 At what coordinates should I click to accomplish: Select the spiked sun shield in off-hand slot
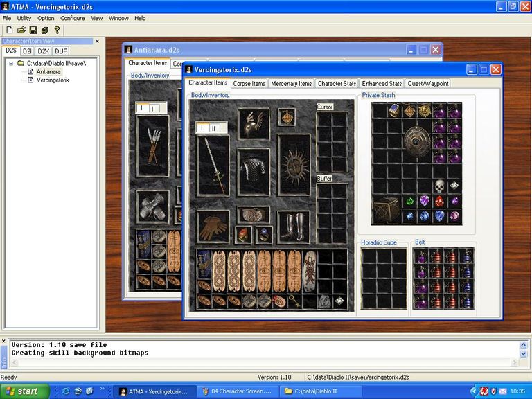coord(294,165)
